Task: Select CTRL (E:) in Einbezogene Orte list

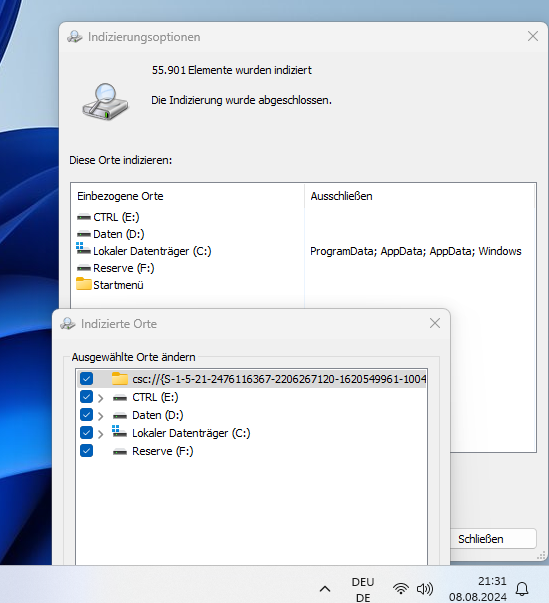Action: coord(116,217)
